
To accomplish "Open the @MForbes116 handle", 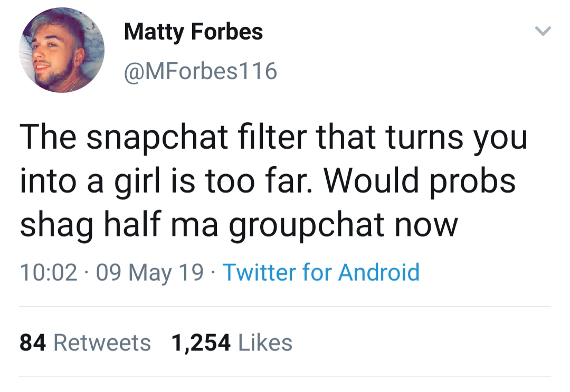I will 201,71.
